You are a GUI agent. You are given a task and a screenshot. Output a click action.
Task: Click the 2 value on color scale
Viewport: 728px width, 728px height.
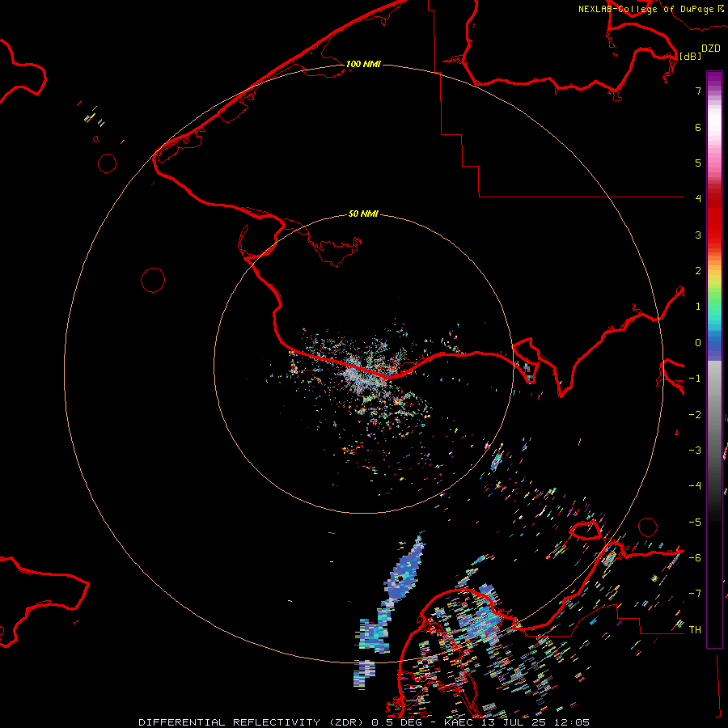pos(698,271)
